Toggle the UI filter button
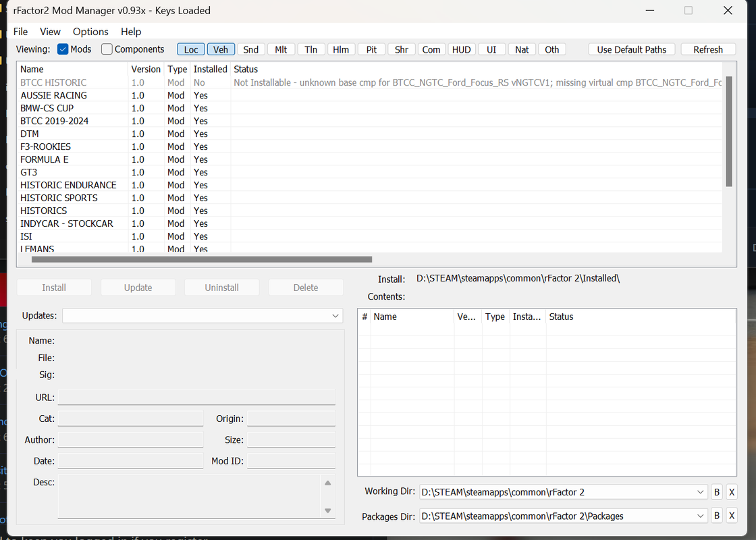Screen dimensions: 756x540 491,50
